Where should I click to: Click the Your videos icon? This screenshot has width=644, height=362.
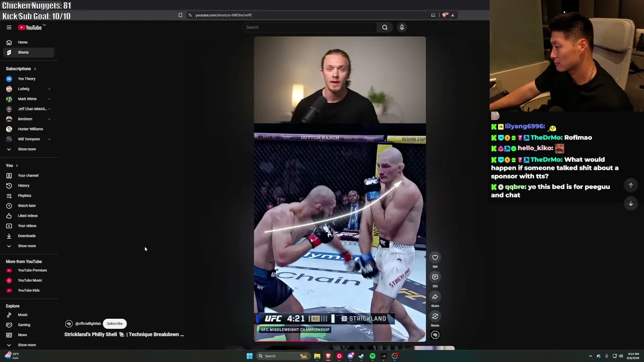(x=9, y=226)
